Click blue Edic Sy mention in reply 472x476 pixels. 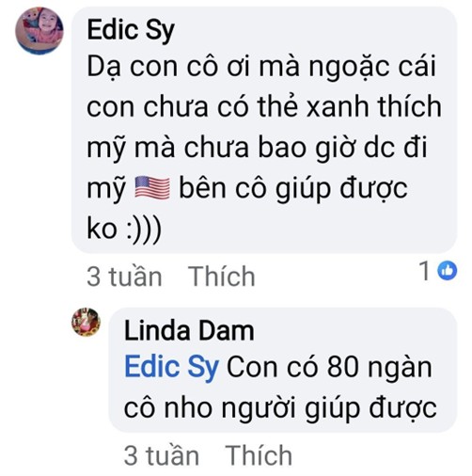(x=171, y=368)
